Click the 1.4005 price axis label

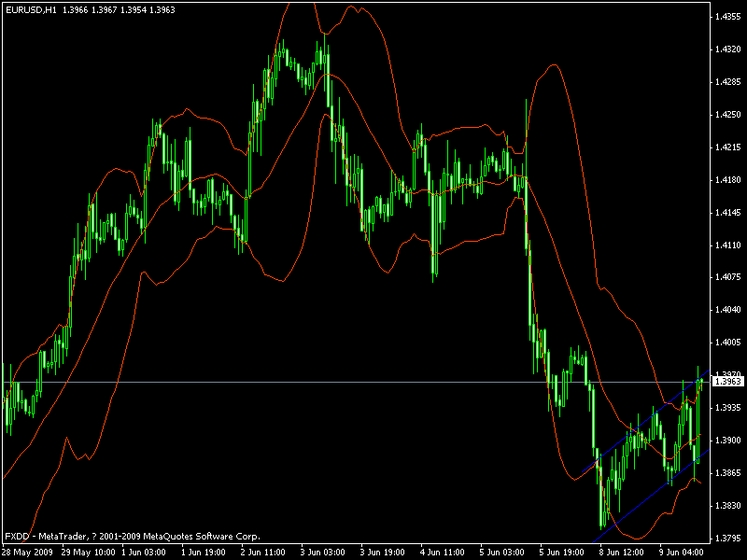pos(728,343)
